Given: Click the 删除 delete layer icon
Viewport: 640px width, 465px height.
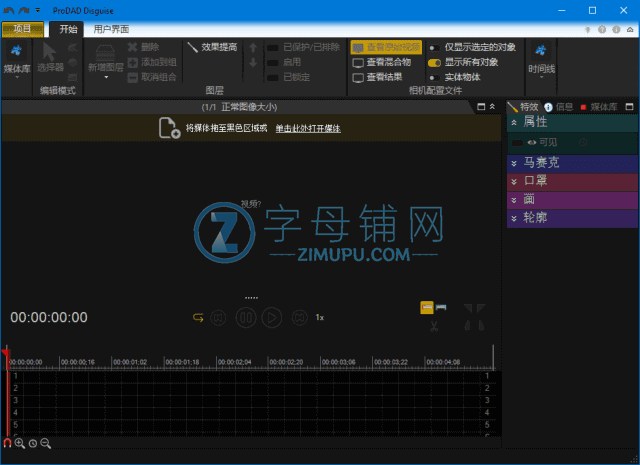Looking at the screenshot, I should [x=143, y=47].
